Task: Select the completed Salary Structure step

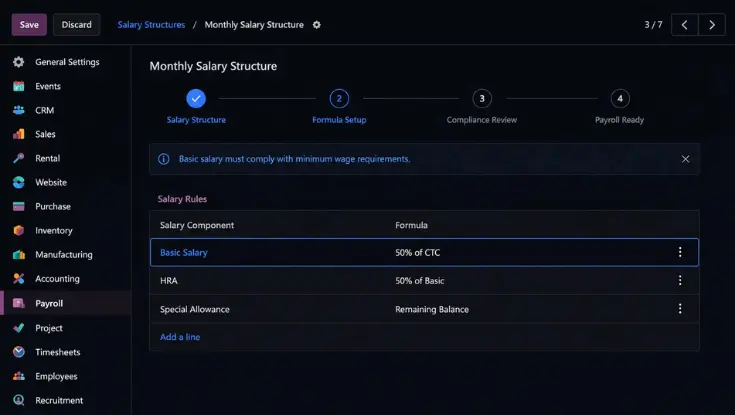Action: coord(196,98)
